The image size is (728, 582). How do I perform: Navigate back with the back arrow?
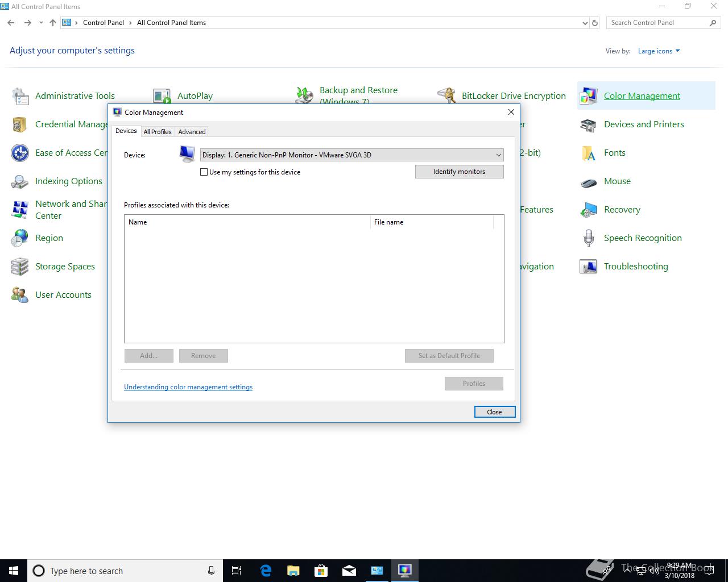click(x=11, y=23)
